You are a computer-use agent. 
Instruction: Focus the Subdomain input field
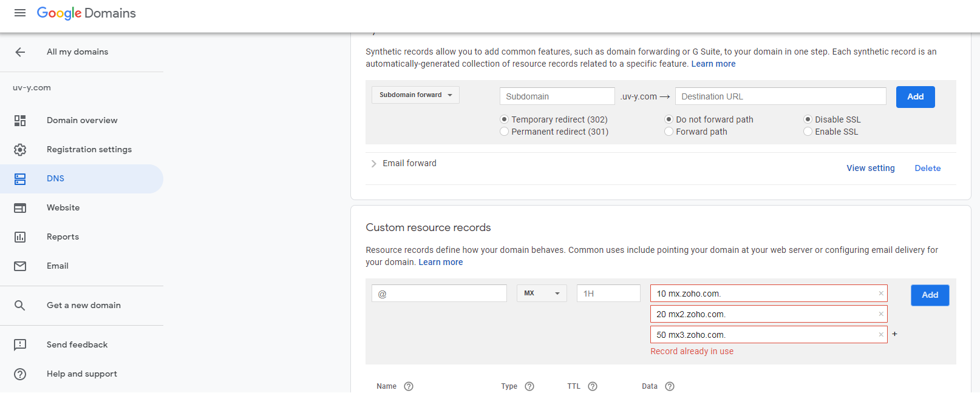(557, 96)
